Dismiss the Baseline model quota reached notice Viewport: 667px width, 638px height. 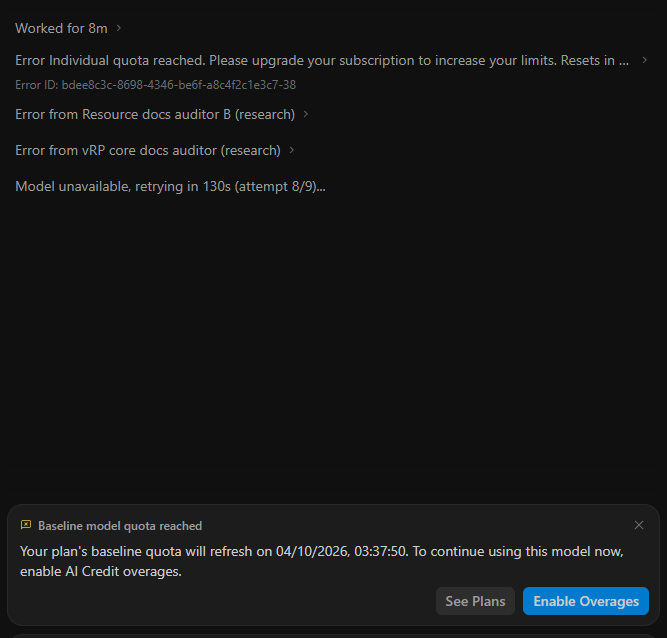[638, 525]
